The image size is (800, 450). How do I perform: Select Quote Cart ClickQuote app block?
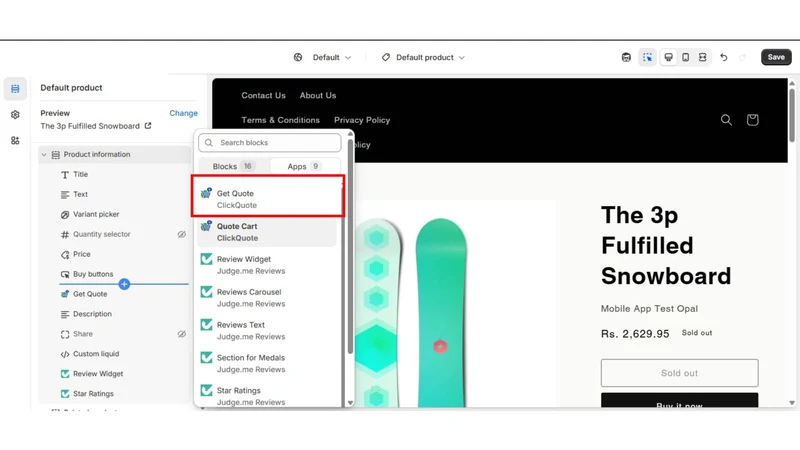tap(267, 232)
